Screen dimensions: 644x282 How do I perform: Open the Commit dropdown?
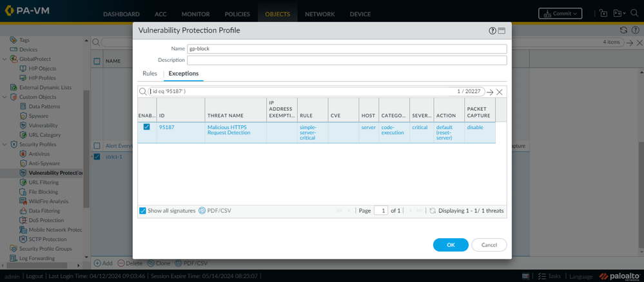pyautogui.click(x=560, y=14)
